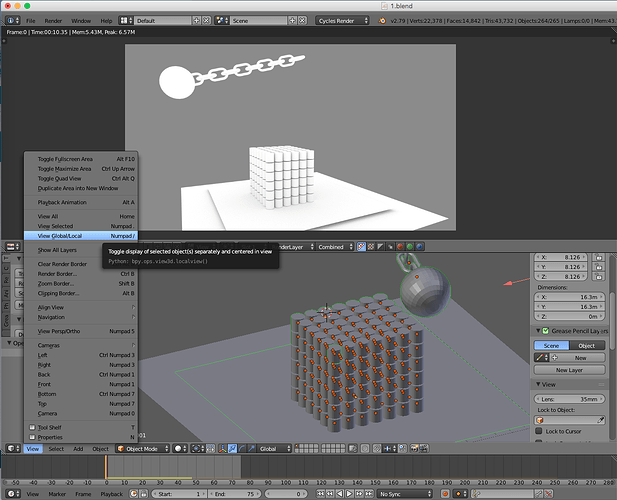617x500 pixels.
Task: Delete the Default screen layout with X icon
Action: point(206,20)
